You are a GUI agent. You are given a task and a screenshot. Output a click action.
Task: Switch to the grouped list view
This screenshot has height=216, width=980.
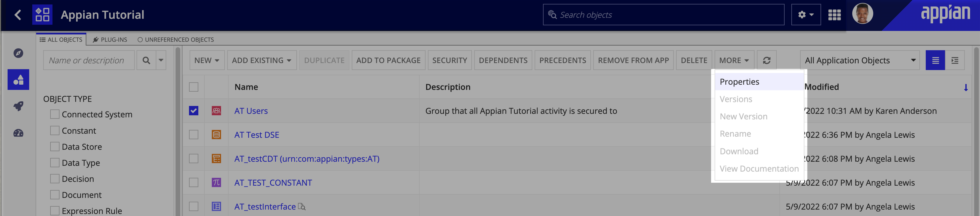955,60
